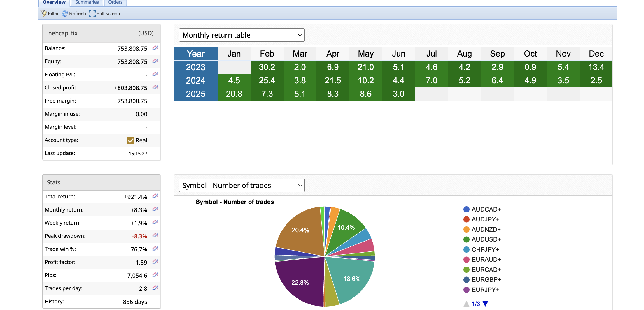Click the Filter funnel icon

pyautogui.click(x=44, y=13)
